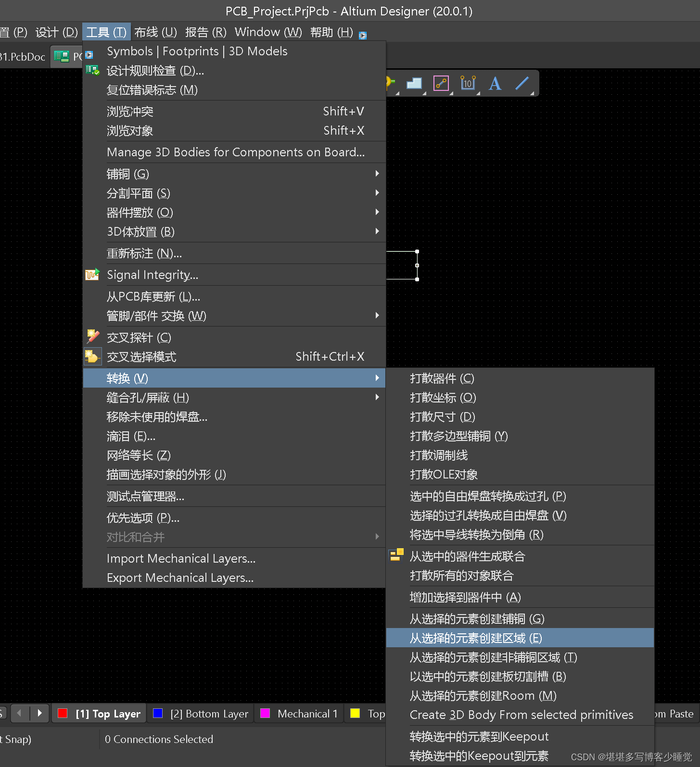Open the Window (W) menu
The image size is (700, 767).
(268, 32)
